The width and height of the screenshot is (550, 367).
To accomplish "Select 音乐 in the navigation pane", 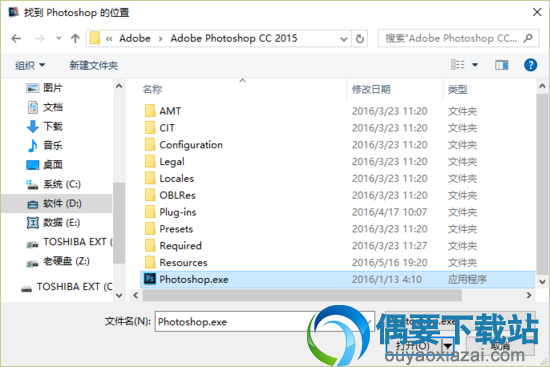I will tap(45, 145).
